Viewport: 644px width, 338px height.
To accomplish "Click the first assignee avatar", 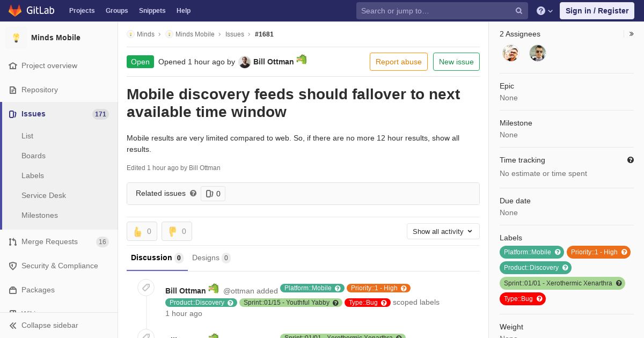I will tap(511, 53).
